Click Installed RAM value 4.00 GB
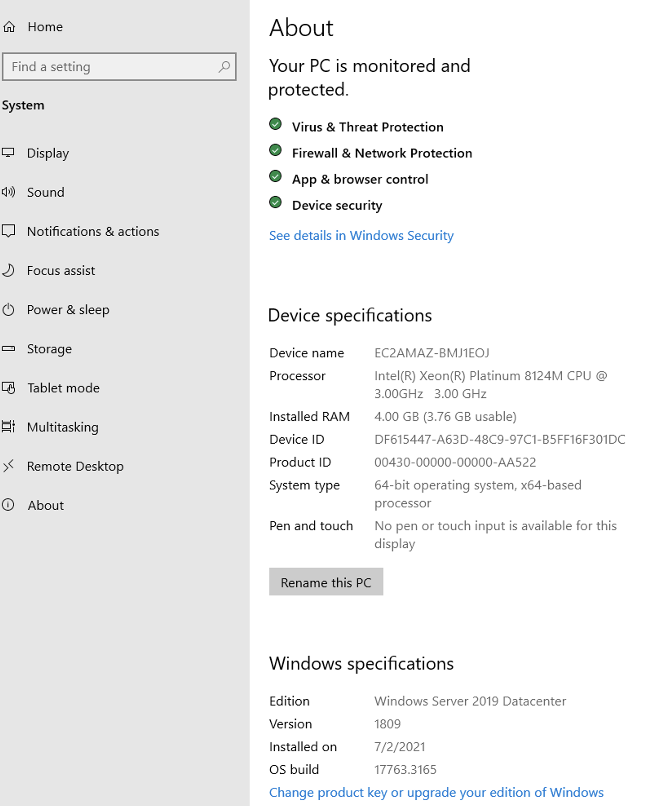The width and height of the screenshot is (672, 806). point(445,416)
